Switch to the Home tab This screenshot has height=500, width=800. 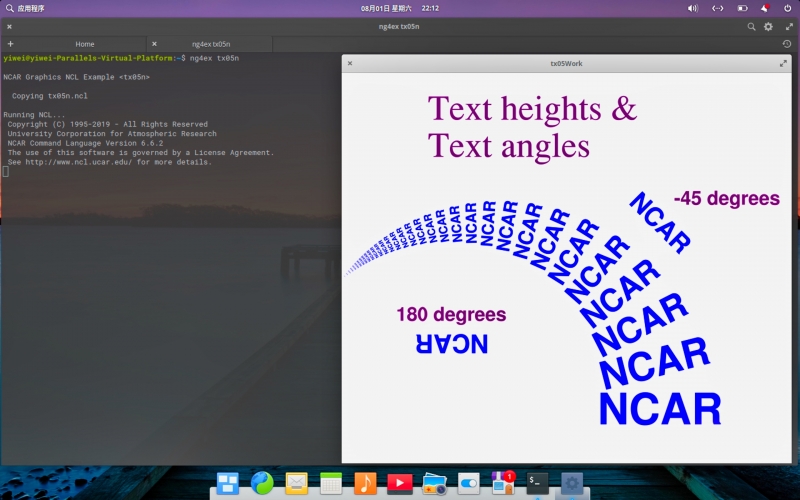85,44
